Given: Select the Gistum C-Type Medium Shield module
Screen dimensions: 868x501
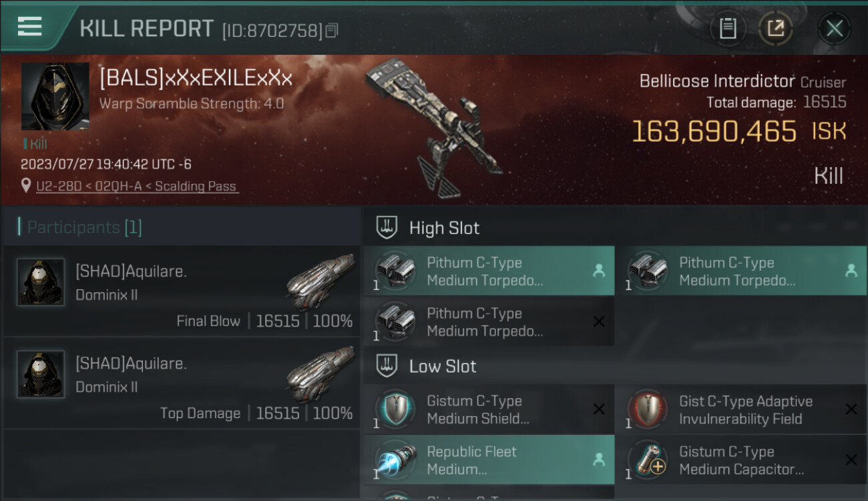Looking at the screenshot, I should point(489,409).
